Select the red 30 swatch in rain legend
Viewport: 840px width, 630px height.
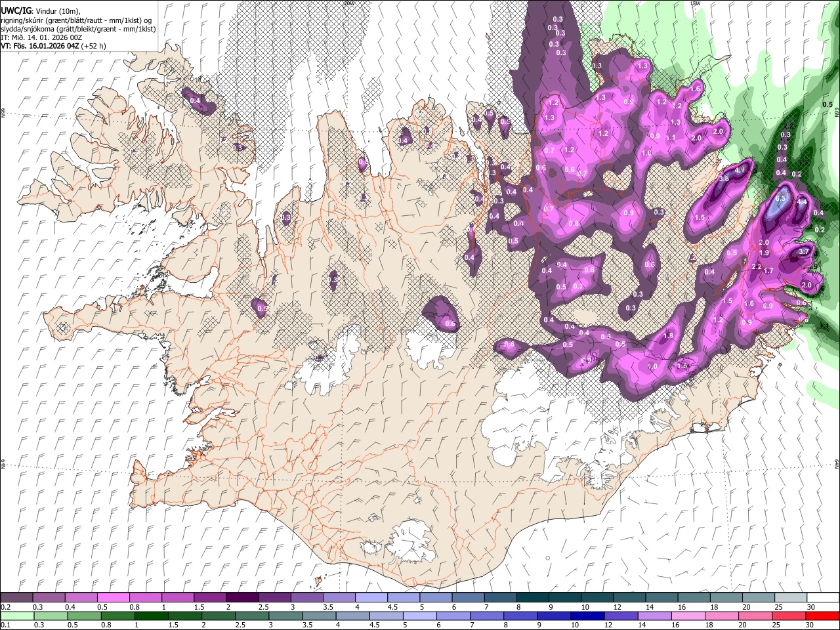(823, 616)
